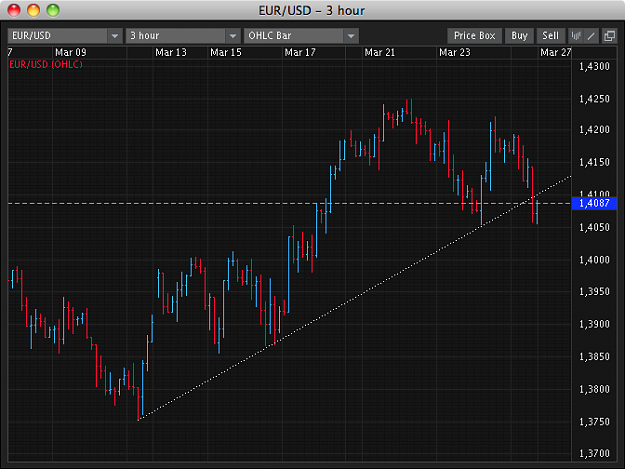The image size is (625, 469).
Task: Open the OHLC Bar chart type dropdown
Action: coord(301,36)
